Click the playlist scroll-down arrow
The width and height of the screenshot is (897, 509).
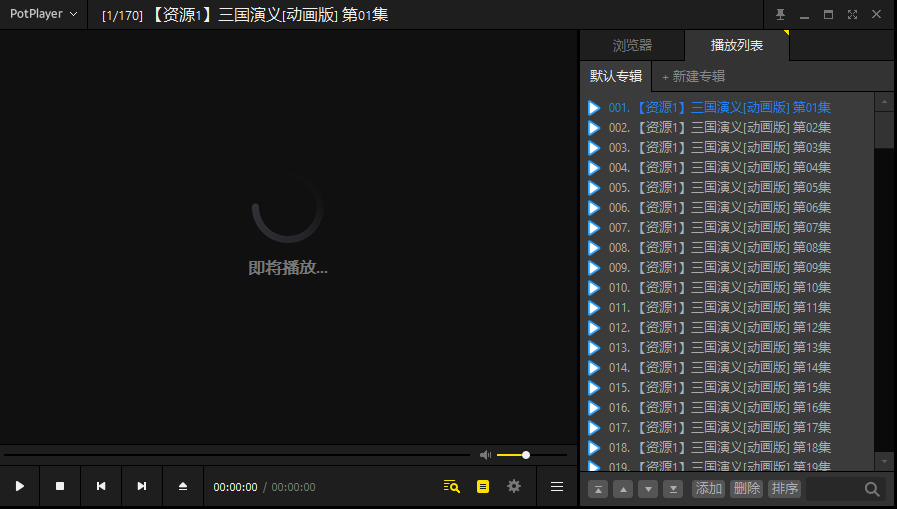pyautogui.click(x=884, y=461)
